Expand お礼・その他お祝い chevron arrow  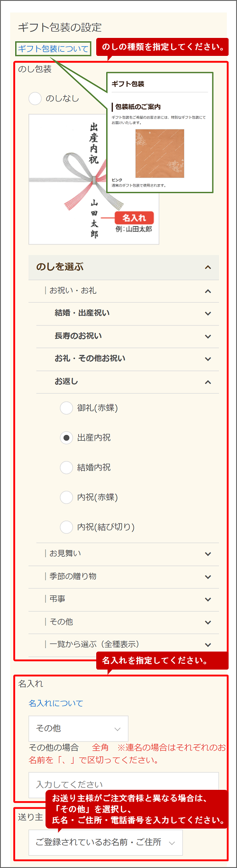[208, 359]
